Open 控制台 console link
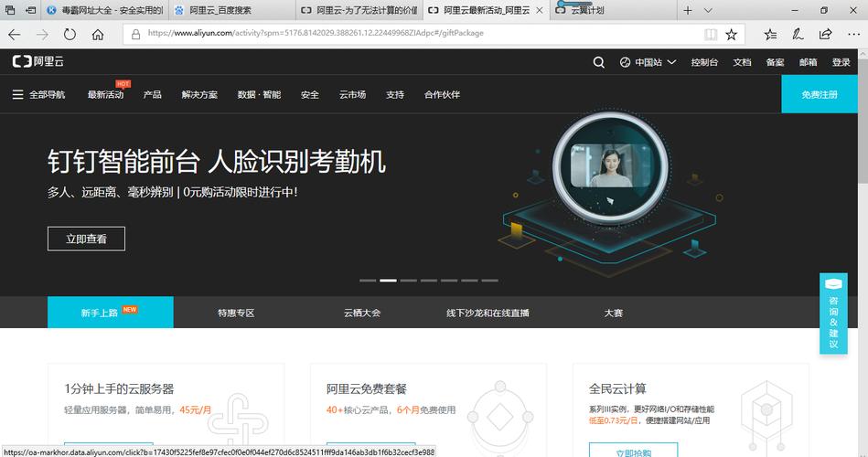Image resolution: width=868 pixels, height=457 pixels. pos(704,62)
